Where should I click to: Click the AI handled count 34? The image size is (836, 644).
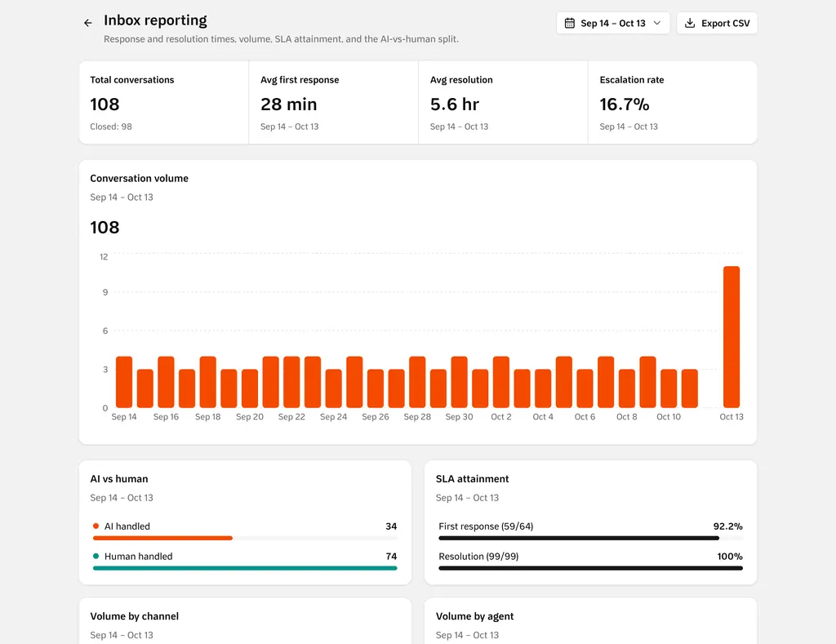coord(391,526)
